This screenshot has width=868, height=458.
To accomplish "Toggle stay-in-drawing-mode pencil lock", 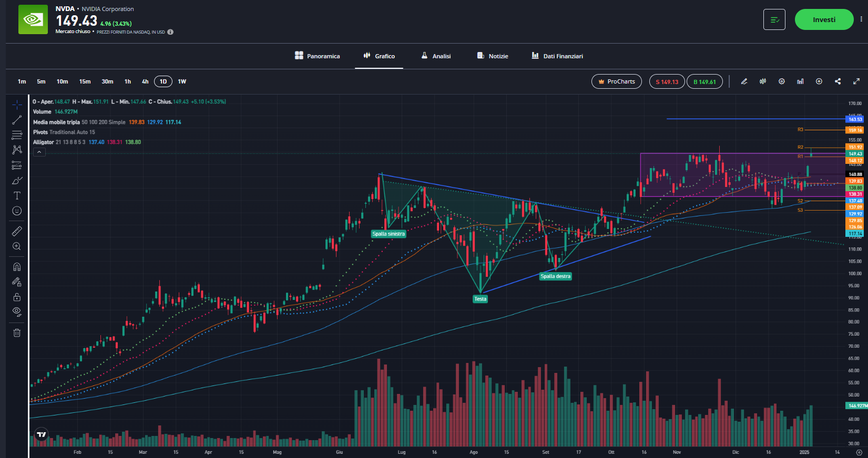I will pyautogui.click(x=17, y=282).
